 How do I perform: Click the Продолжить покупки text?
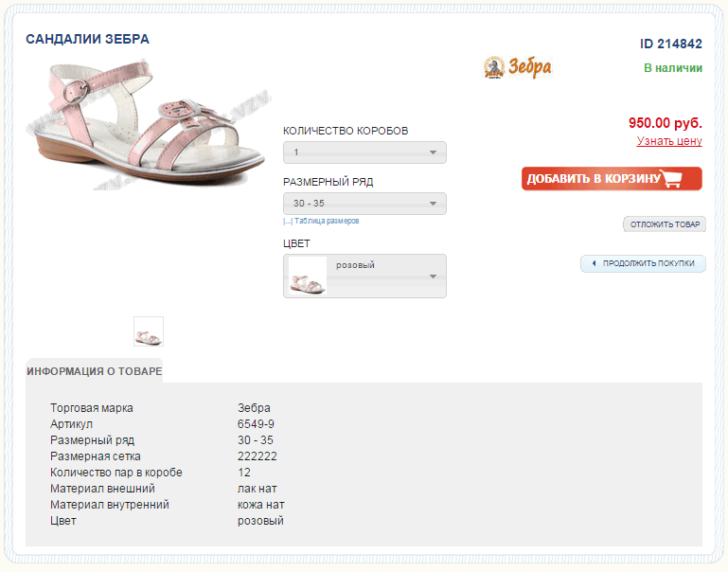(648, 263)
